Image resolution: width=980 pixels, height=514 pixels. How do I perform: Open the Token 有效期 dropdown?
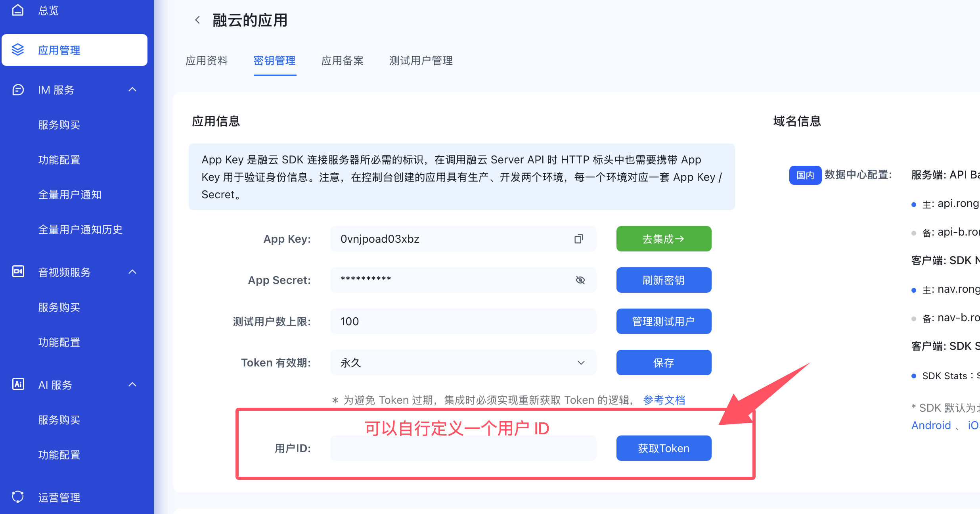[463, 362]
